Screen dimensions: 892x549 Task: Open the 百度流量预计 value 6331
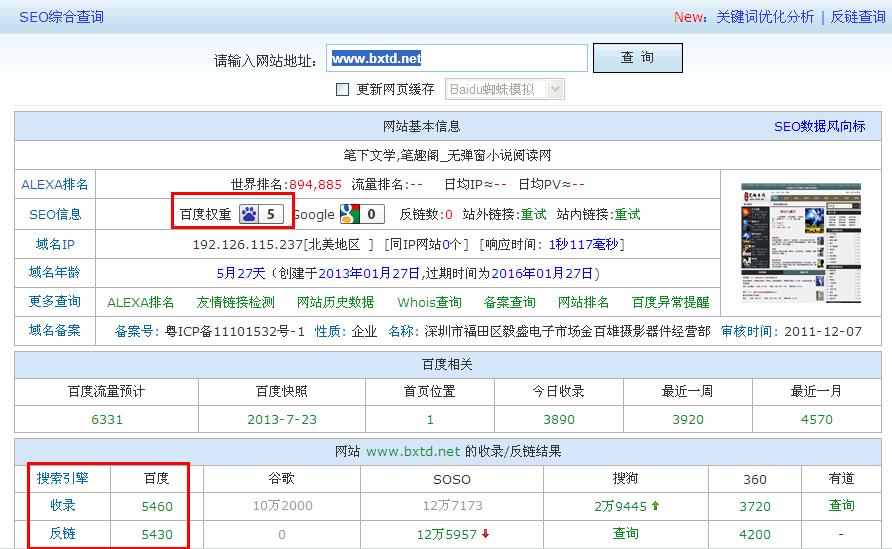107,420
